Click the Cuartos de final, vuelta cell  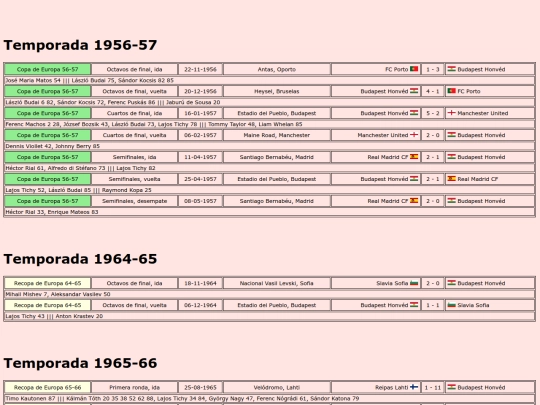click(134, 135)
